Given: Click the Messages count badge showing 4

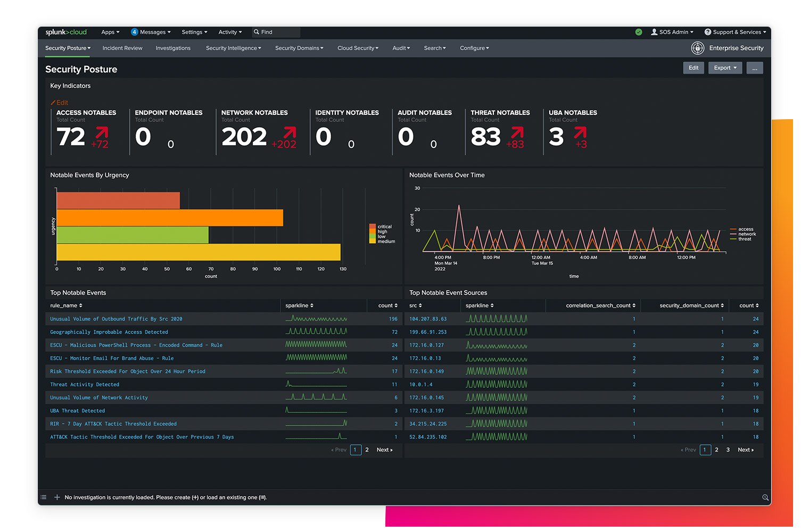Looking at the screenshot, I should pyautogui.click(x=135, y=32).
